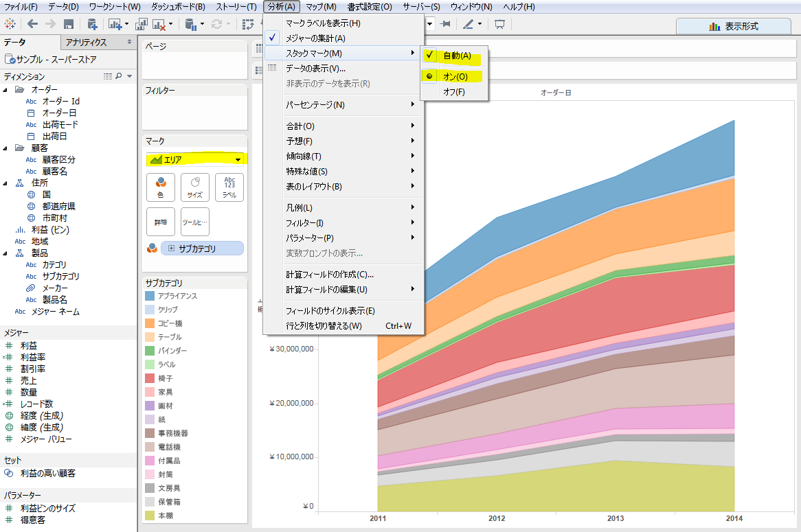Click the data source icon next to サンプル - スーパーストア
Screen dimensions: 801x532
click(9, 59)
